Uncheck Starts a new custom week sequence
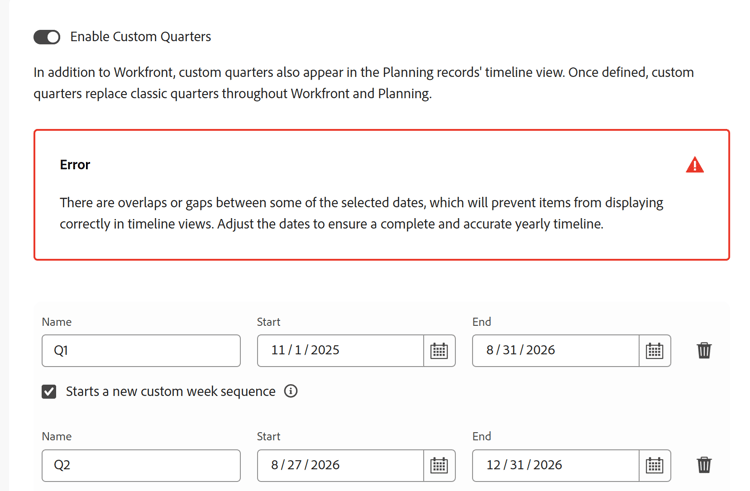This screenshot has width=750, height=491. pos(49,392)
